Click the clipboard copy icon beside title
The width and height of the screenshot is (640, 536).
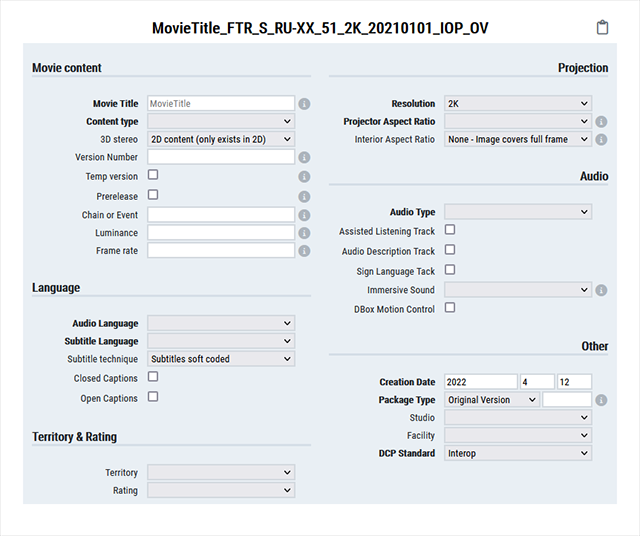pos(602,28)
